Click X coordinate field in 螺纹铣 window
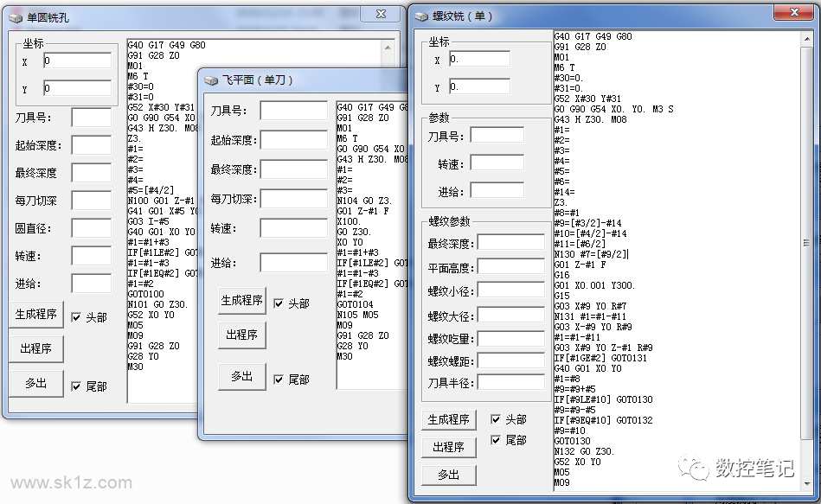Screen dimensions: 821x504 pos(479,59)
